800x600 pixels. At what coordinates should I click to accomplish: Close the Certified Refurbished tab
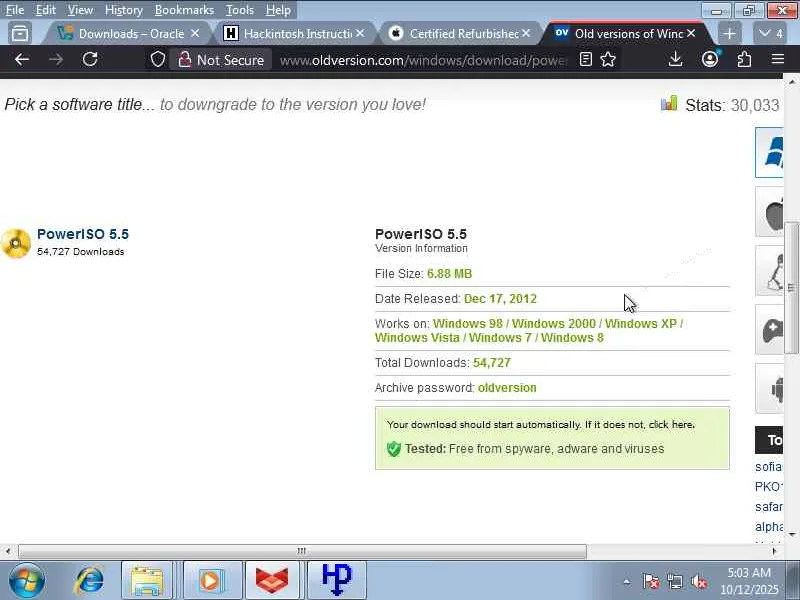(526, 33)
